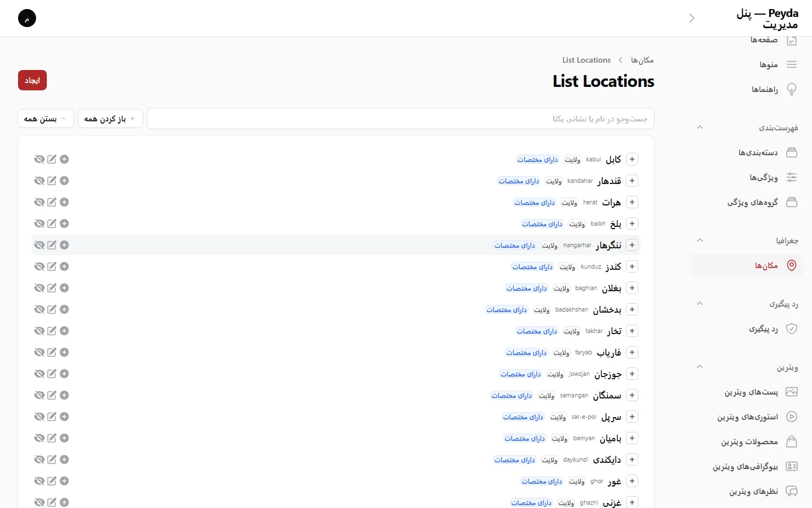Click the add-child plus icon in the بدخشان row
The height and width of the screenshot is (508, 812).
(64, 309)
